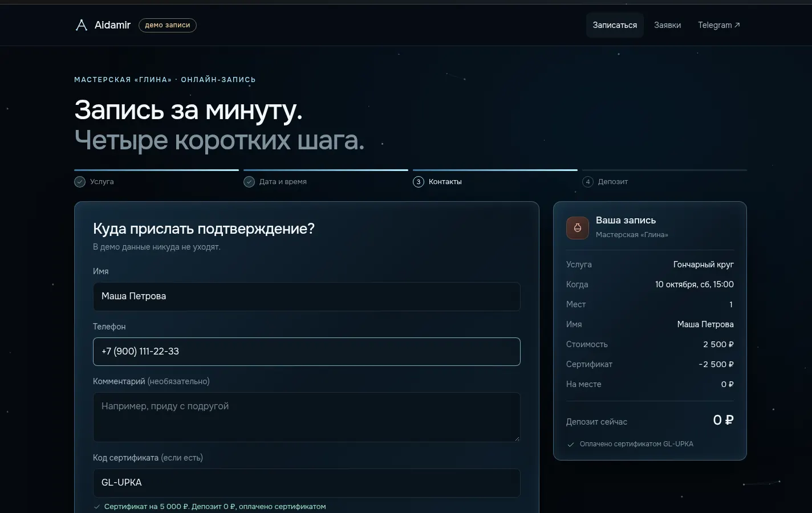Screen dimensions: 812x513
Task: Open the «Заявки» nav tab
Action: tap(667, 25)
